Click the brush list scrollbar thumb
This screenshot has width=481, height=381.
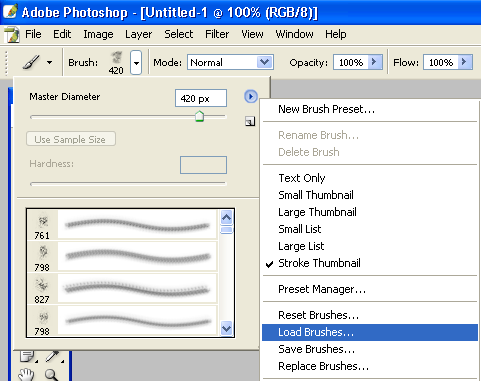(x=226, y=230)
